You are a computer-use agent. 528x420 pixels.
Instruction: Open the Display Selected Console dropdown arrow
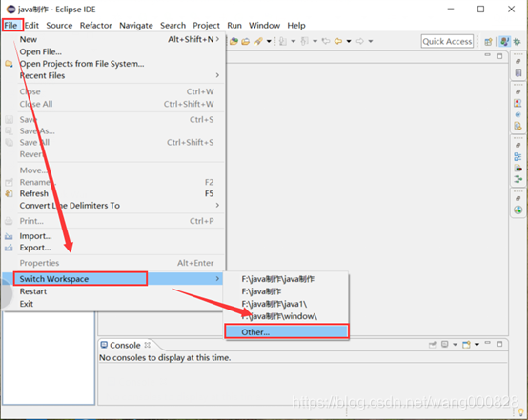(455, 344)
